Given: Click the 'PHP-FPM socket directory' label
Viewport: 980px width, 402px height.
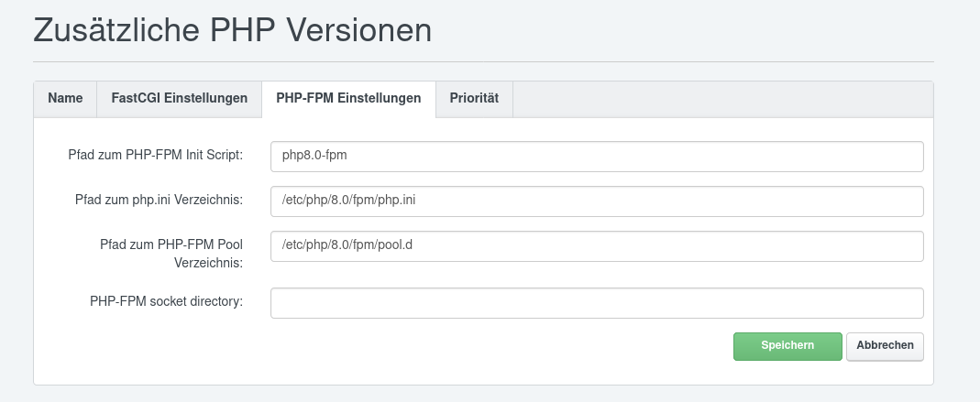Looking at the screenshot, I should coord(166,300).
